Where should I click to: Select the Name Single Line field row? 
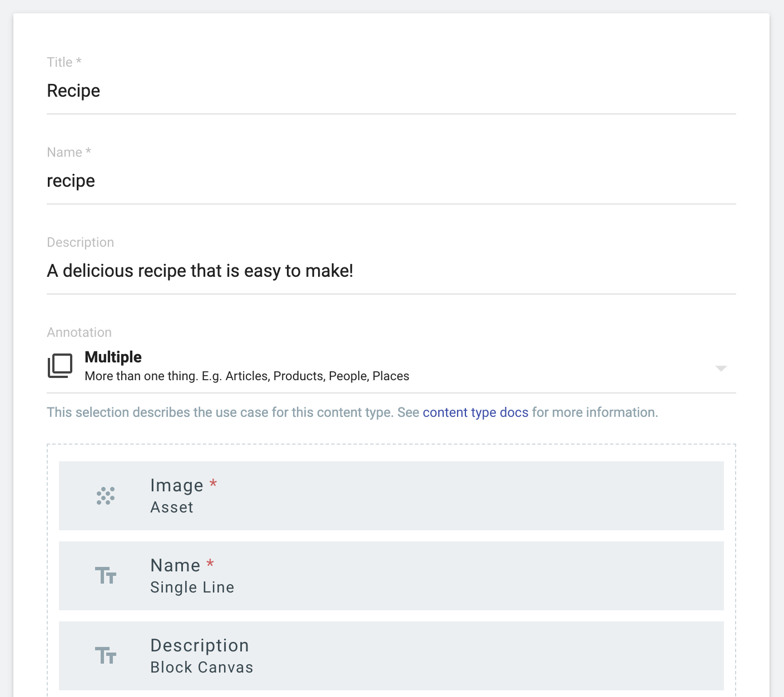pos(391,576)
